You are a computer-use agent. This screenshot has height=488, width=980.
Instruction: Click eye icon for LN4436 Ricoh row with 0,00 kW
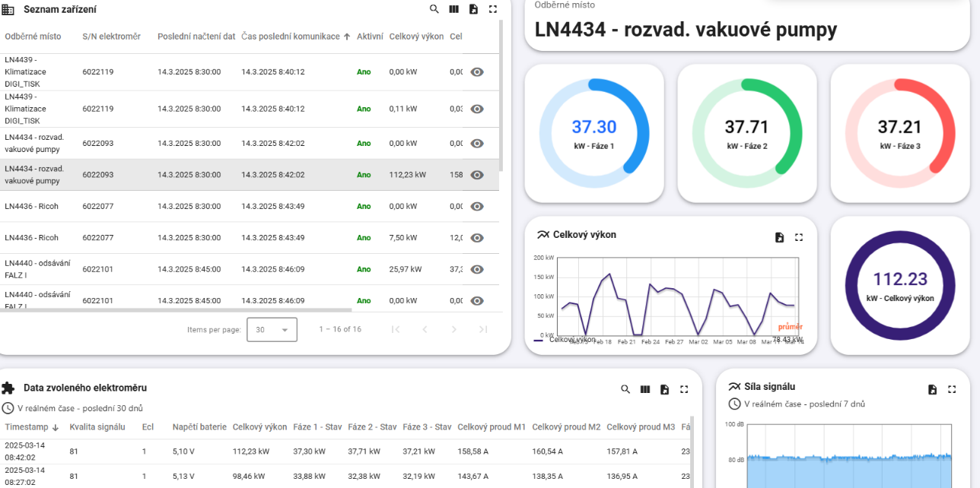[477, 206]
